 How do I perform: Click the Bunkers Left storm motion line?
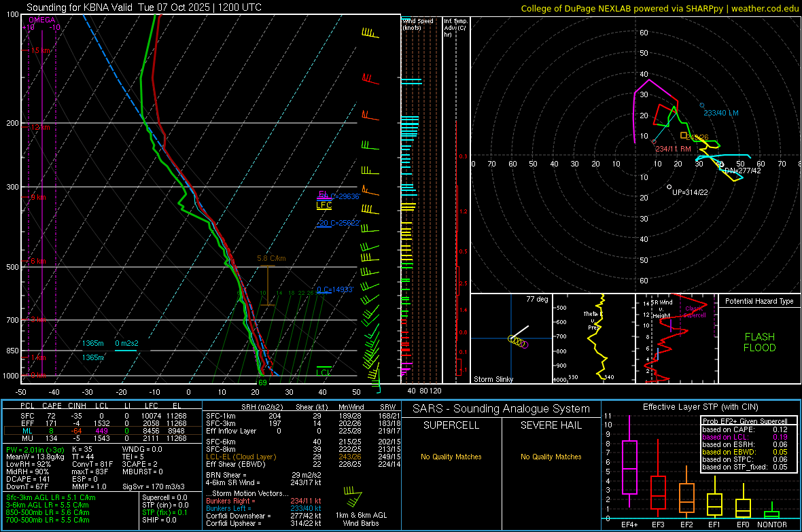264,508
